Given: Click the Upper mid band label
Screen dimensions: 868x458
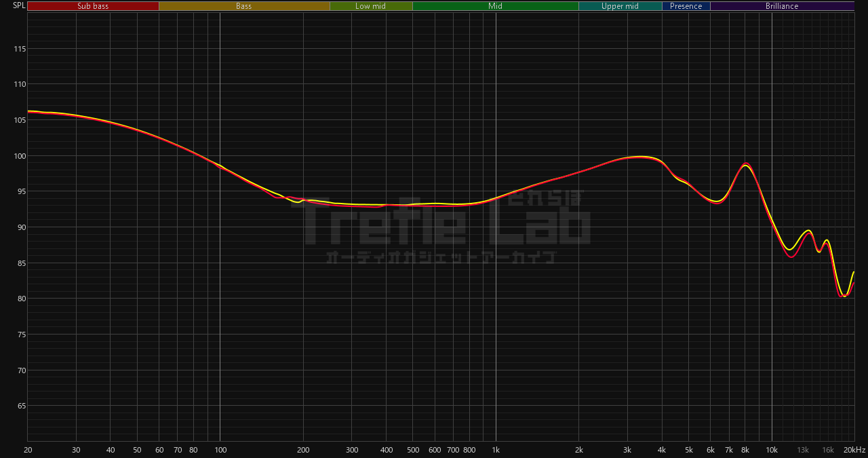Looking at the screenshot, I should [620, 6].
